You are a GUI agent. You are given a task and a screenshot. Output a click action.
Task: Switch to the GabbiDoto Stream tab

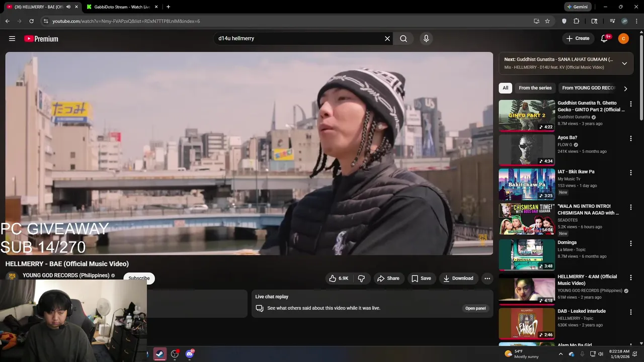click(x=122, y=7)
